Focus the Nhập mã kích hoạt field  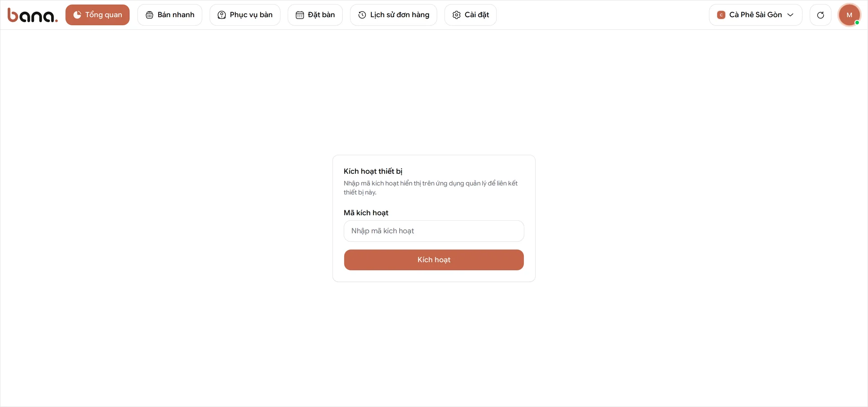[434, 231]
